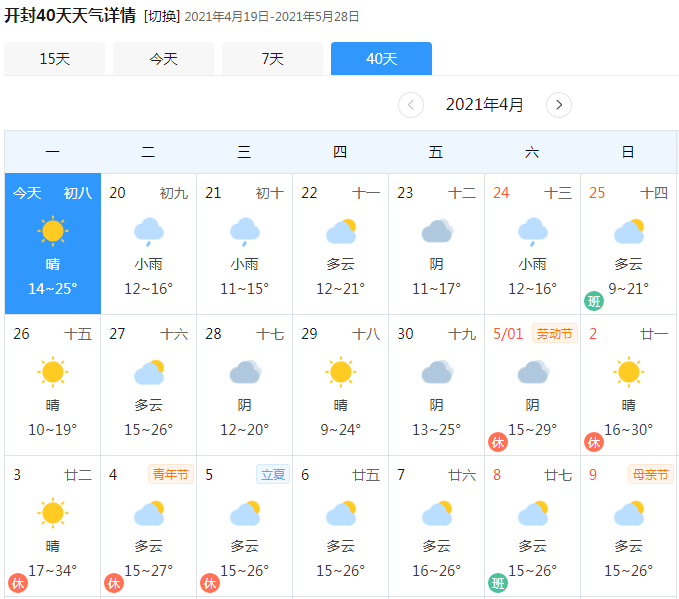Click the 母亲节 holiday tag
The width and height of the screenshot is (679, 599).
(x=650, y=474)
